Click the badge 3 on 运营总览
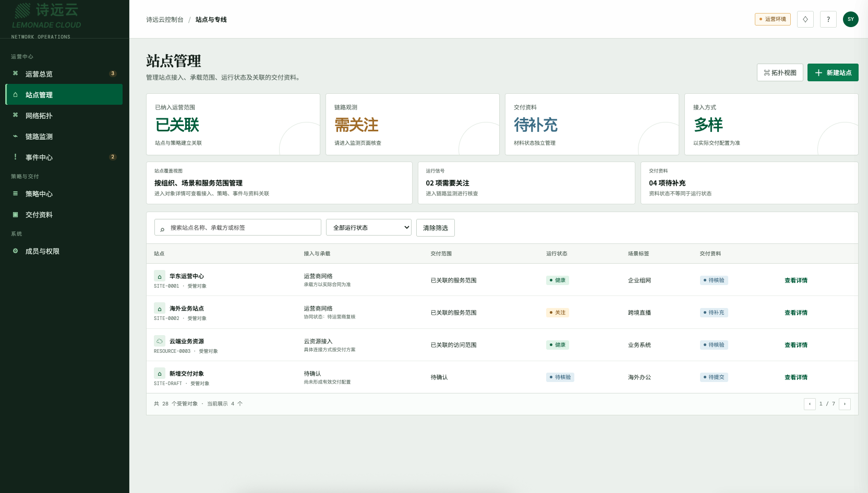 click(113, 73)
